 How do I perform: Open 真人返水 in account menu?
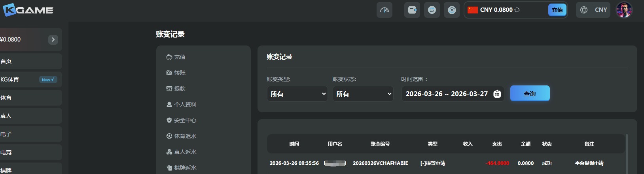point(185,152)
